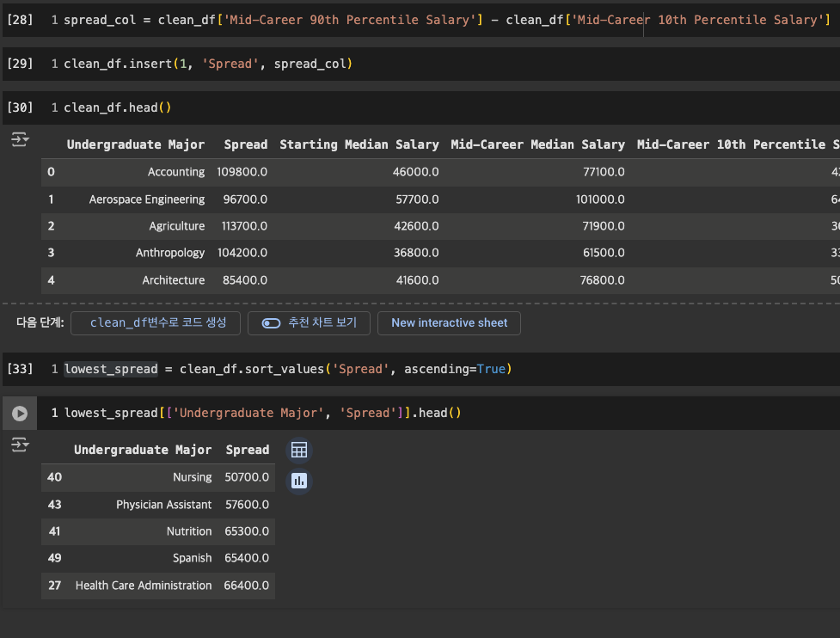Click the 65400.0 spread value
The width and height of the screenshot is (840, 638).
pyautogui.click(x=247, y=558)
